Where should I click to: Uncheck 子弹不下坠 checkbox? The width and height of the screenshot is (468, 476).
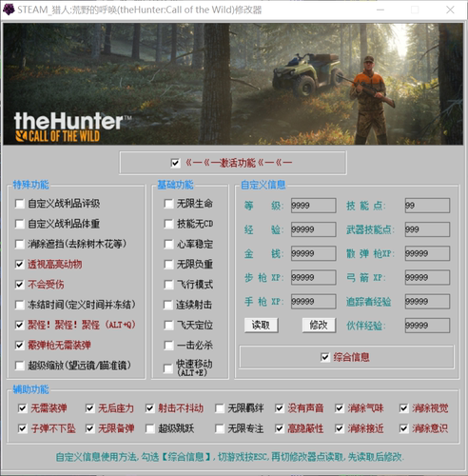point(22,429)
